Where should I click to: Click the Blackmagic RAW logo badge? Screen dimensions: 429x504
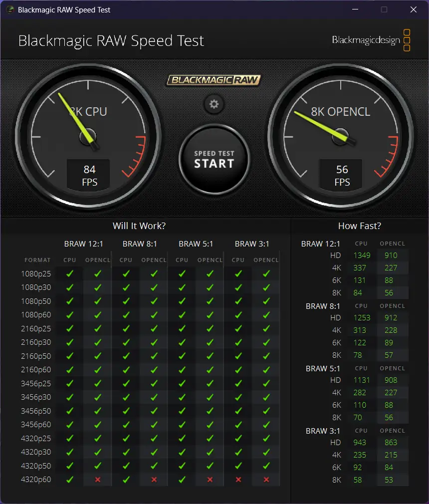click(214, 80)
